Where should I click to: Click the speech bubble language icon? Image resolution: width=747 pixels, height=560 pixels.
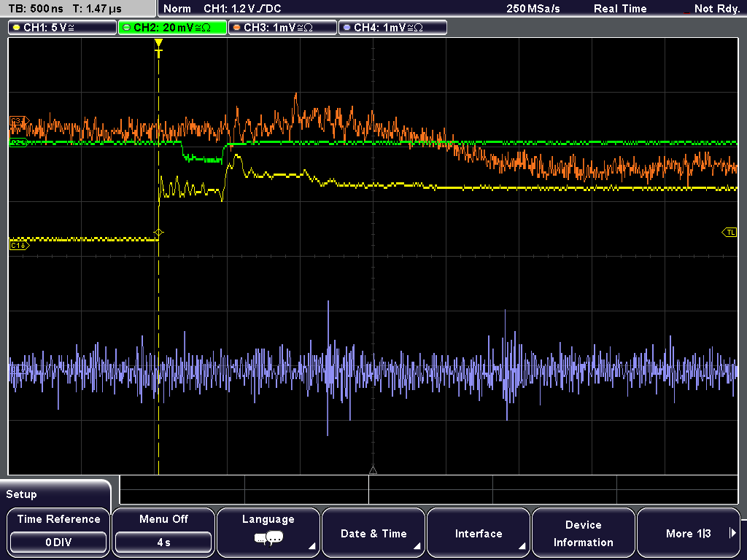coord(268,539)
